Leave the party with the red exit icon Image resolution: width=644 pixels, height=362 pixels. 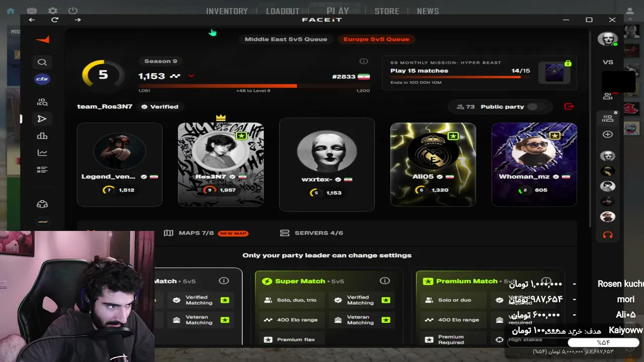(x=569, y=107)
